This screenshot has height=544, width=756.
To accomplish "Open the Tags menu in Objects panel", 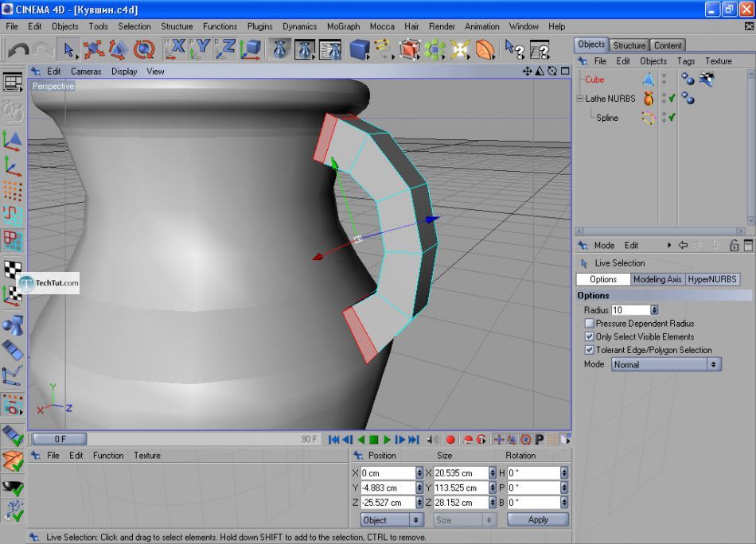I will click(x=686, y=61).
